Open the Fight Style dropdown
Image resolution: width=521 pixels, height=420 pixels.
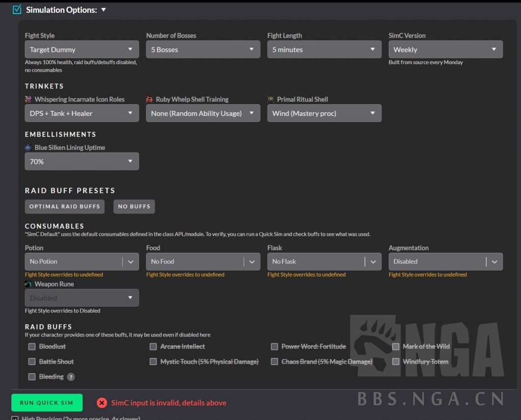81,49
